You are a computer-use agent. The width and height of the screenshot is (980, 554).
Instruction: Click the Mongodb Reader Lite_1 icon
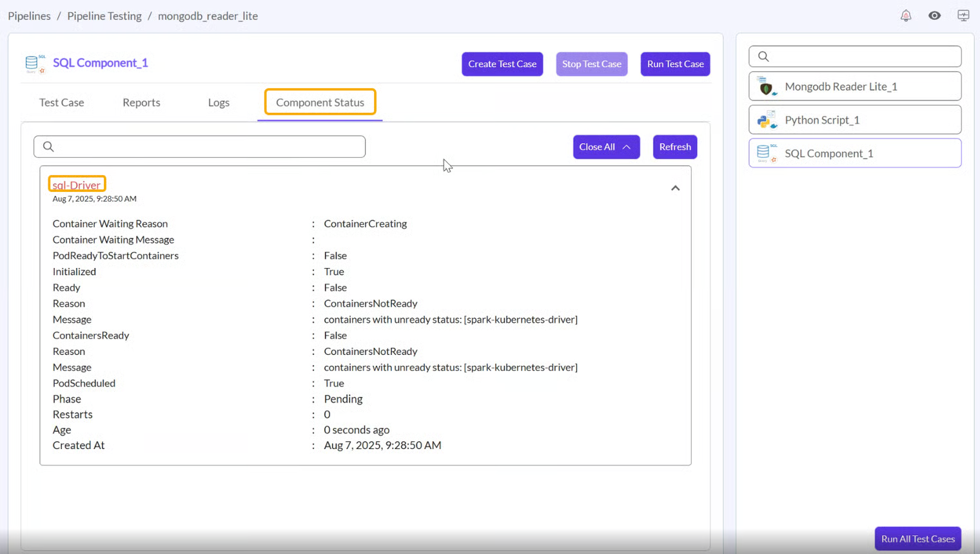767,86
